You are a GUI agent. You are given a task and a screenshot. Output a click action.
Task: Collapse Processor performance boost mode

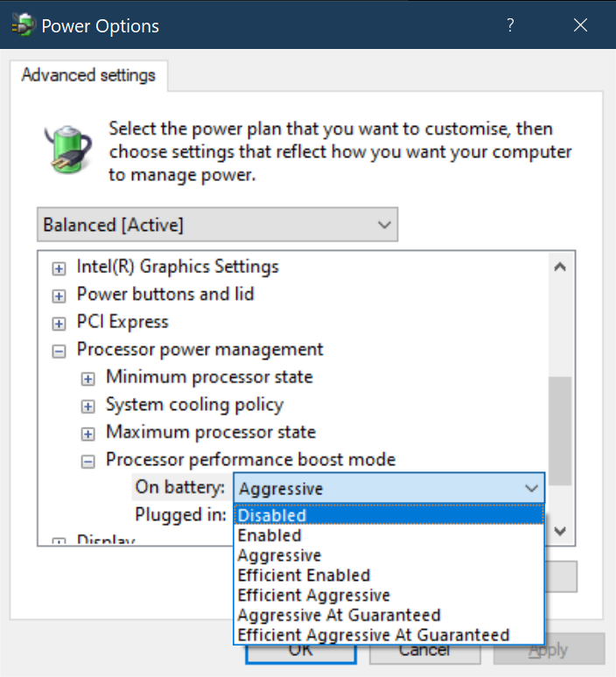(87, 461)
